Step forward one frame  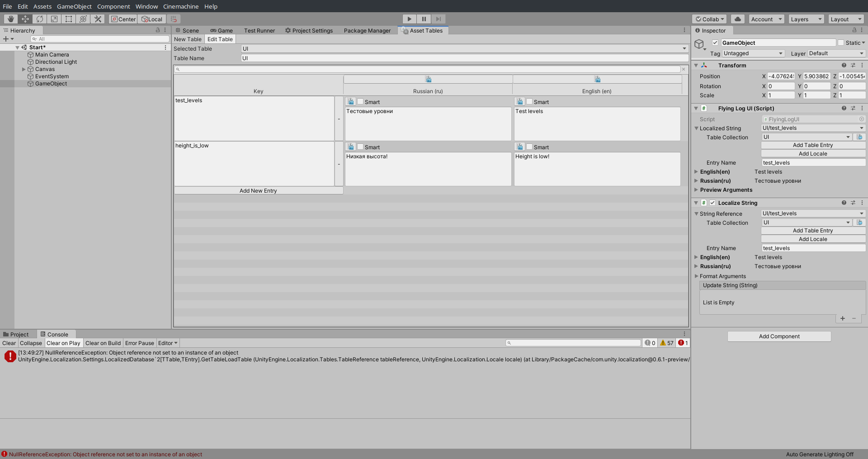438,19
